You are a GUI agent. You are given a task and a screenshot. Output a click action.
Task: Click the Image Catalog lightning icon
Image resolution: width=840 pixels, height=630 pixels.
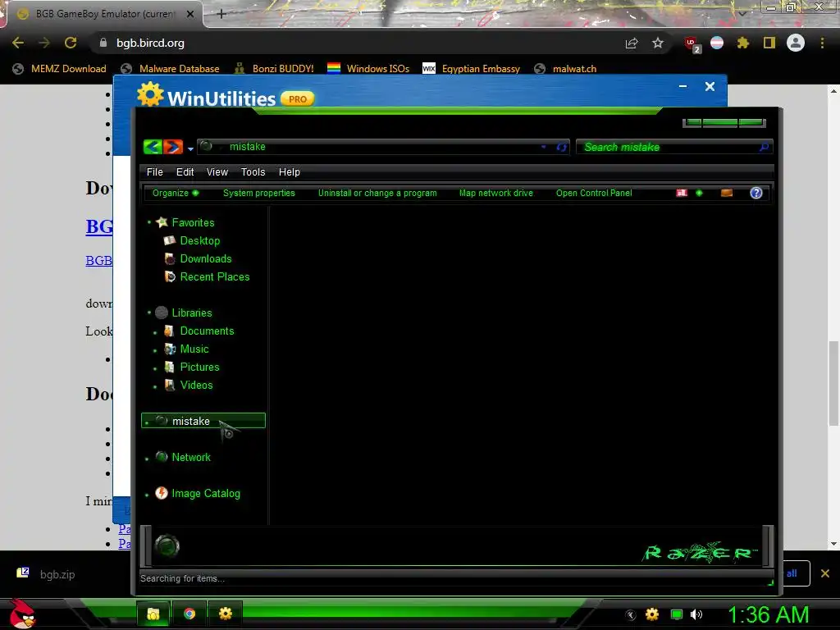pyautogui.click(x=162, y=493)
